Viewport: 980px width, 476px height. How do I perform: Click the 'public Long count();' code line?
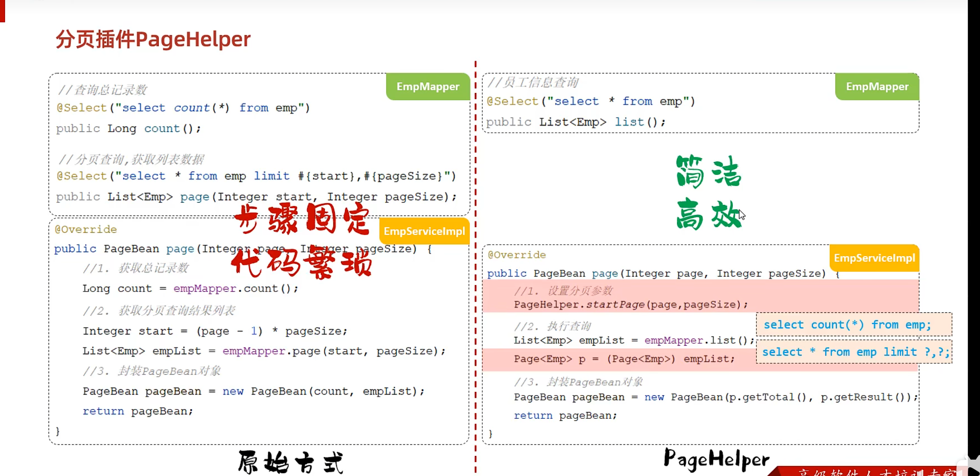(x=129, y=128)
